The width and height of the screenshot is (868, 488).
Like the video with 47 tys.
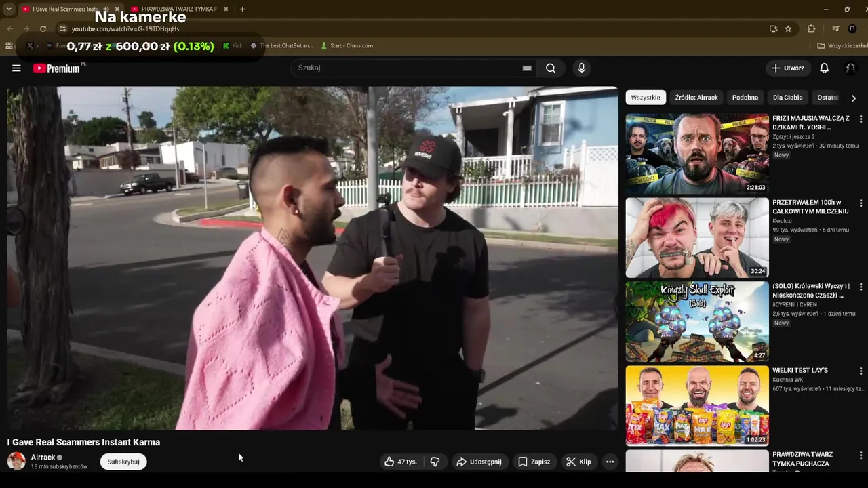pyautogui.click(x=400, y=462)
